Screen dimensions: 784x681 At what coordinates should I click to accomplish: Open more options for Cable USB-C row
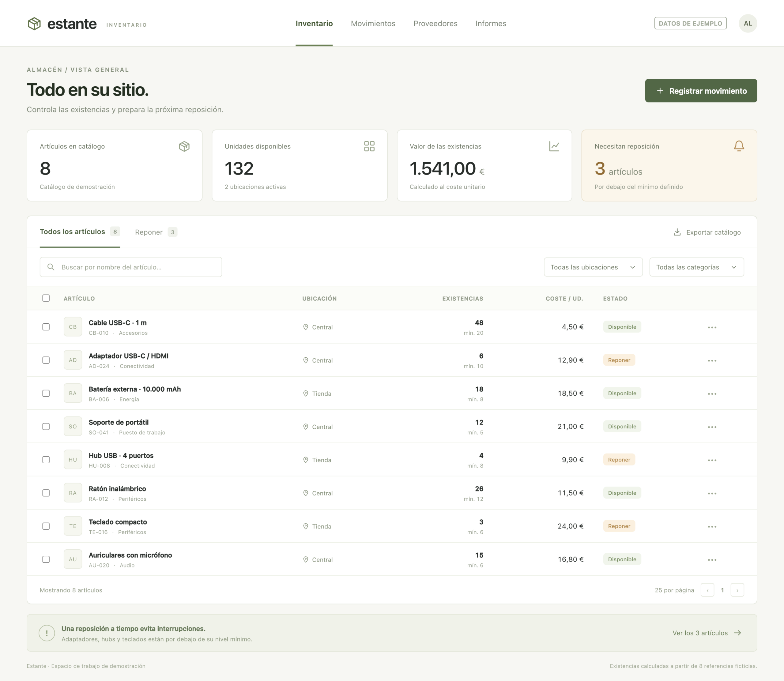click(x=712, y=327)
